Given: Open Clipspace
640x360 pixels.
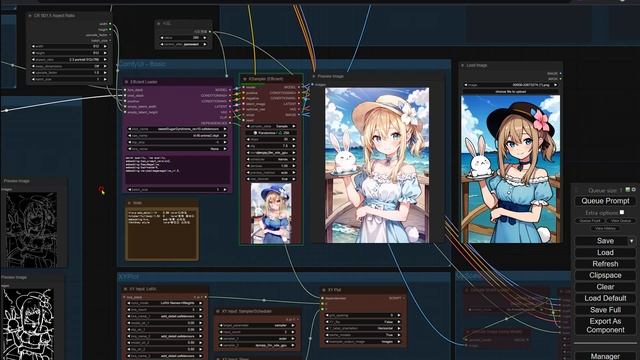Looking at the screenshot, I should (605, 276).
